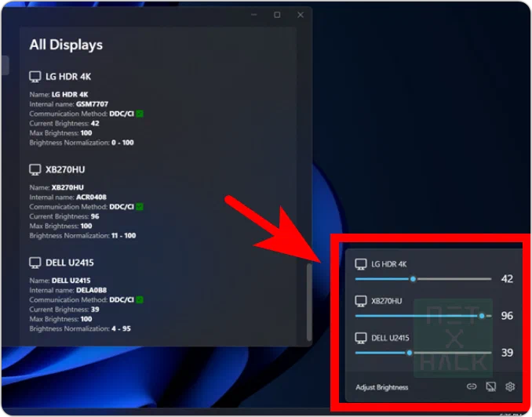The width and height of the screenshot is (532, 417).
Task: Click monitor icon beside LG HDR 4K heading
Action: (35, 77)
